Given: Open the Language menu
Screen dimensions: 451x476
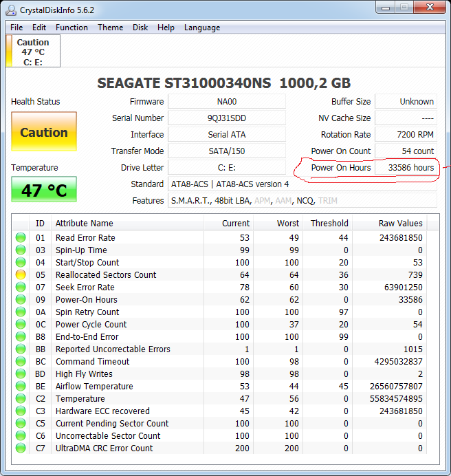Looking at the screenshot, I should [202, 28].
